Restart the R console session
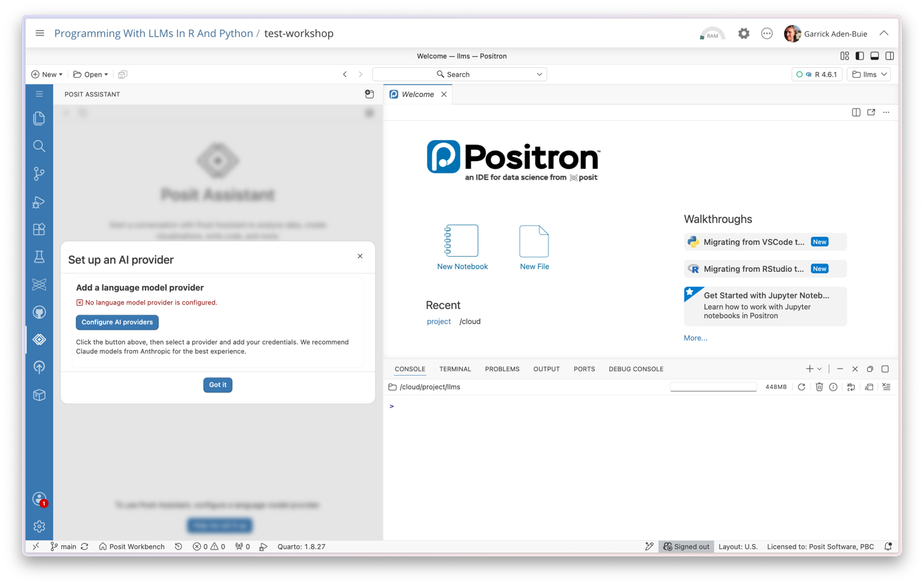The height and width of the screenshot is (585, 924). point(801,387)
